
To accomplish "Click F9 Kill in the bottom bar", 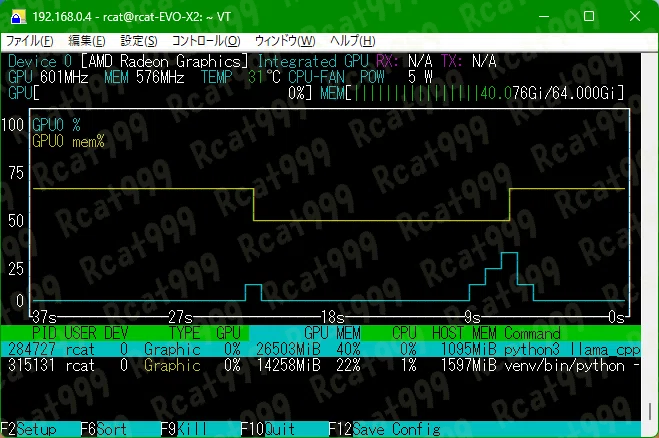I will (184, 429).
